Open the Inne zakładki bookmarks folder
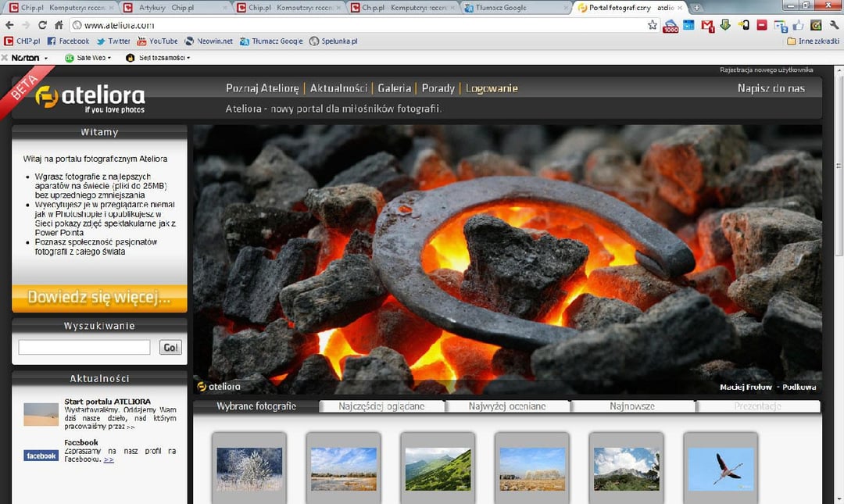The image size is (844, 504). (813, 41)
